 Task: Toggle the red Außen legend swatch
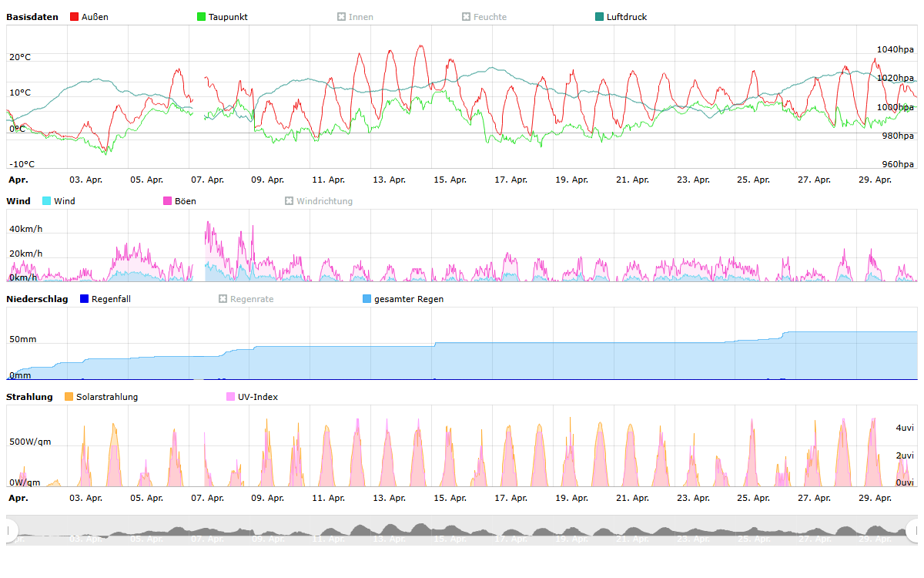coord(75,17)
